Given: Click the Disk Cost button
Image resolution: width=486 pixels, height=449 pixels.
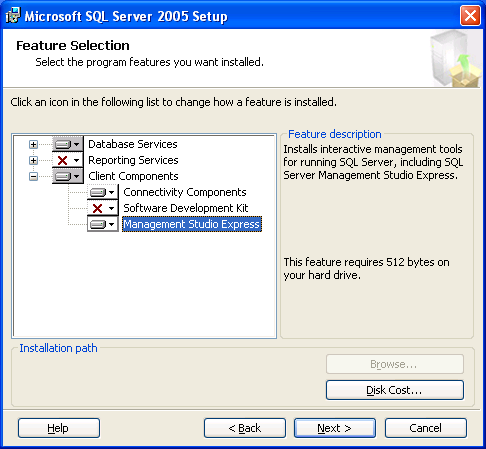Looking at the screenshot, I should coord(395,390).
